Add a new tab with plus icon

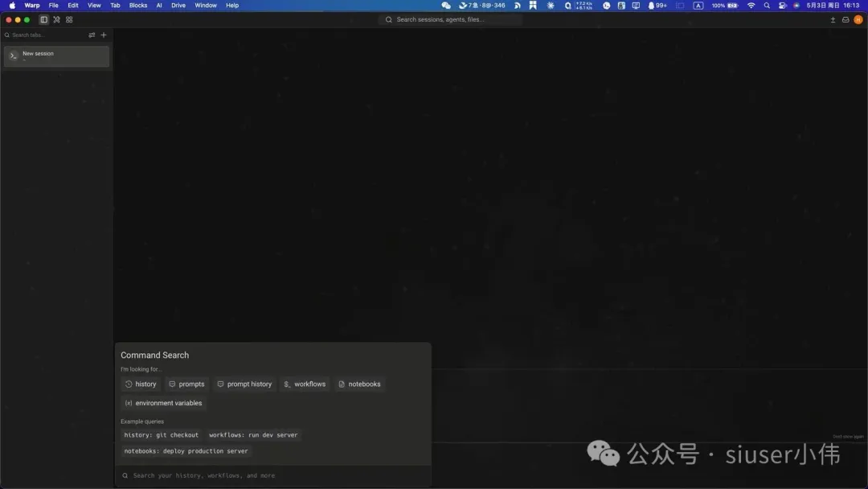[x=104, y=35]
